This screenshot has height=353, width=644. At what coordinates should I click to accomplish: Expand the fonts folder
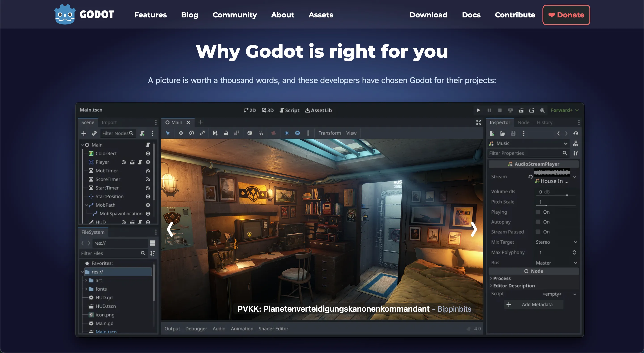click(x=86, y=289)
